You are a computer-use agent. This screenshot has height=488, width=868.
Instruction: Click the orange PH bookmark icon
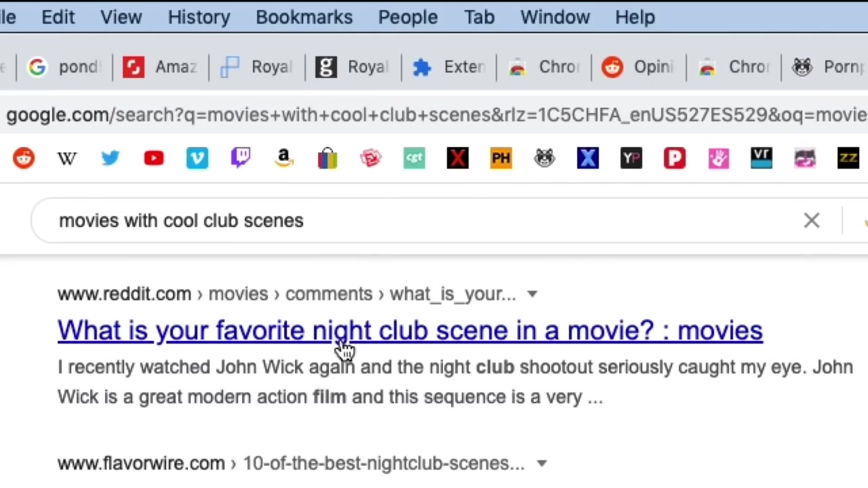[x=501, y=159]
